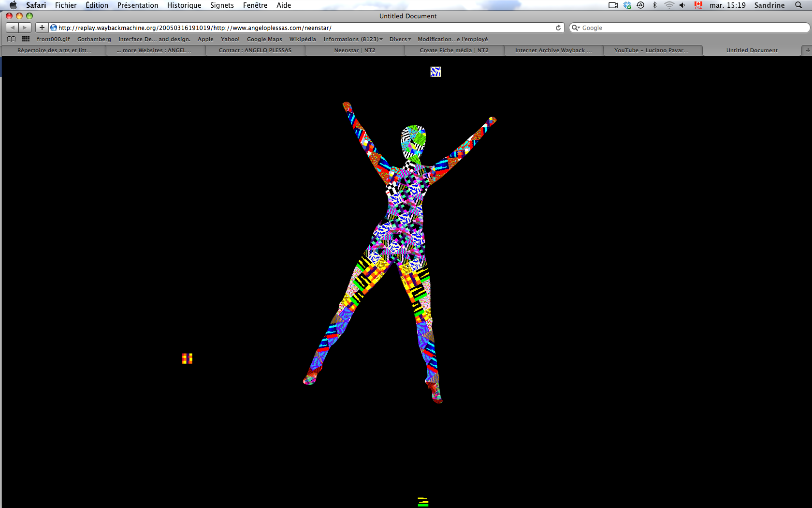Open the Wikipédia bookmark
The height and width of the screenshot is (508, 812).
click(303, 39)
